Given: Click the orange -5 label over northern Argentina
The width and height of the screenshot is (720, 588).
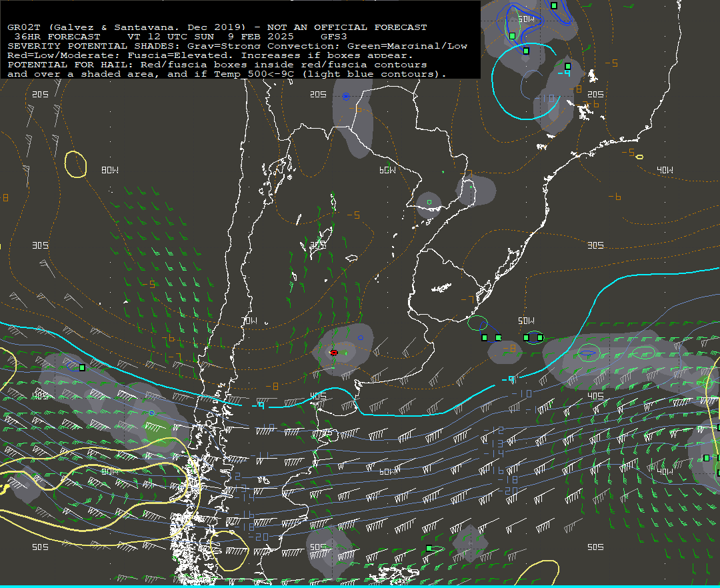Looking at the screenshot, I should (353, 215).
